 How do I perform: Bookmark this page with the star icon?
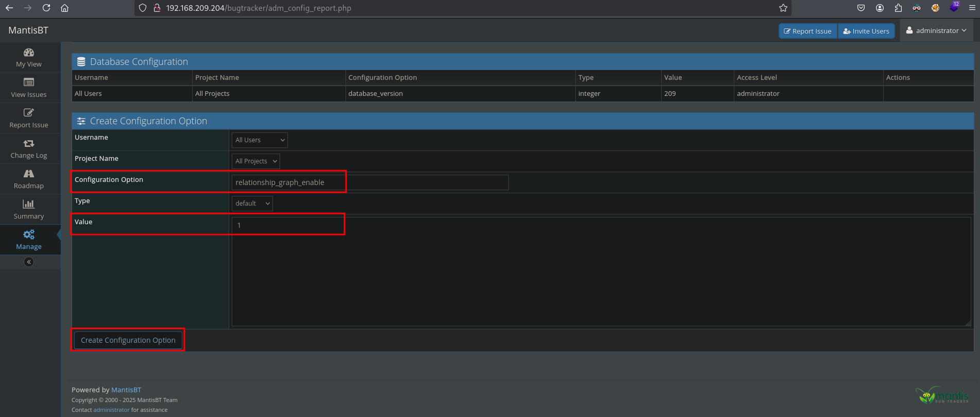(x=783, y=8)
